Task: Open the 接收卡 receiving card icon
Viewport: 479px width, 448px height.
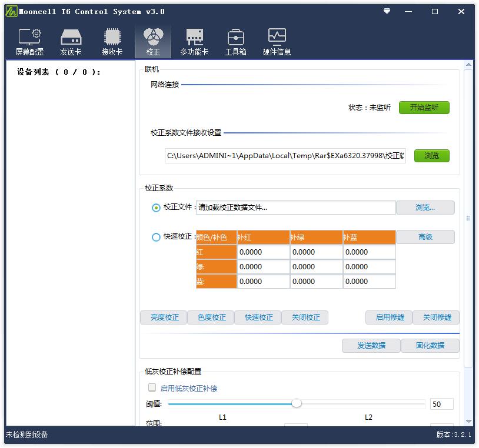Action: (112, 42)
